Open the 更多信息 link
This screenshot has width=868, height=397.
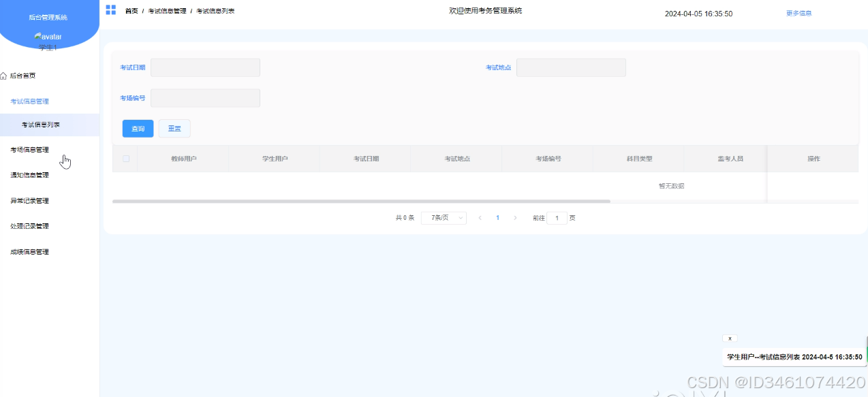[799, 13]
